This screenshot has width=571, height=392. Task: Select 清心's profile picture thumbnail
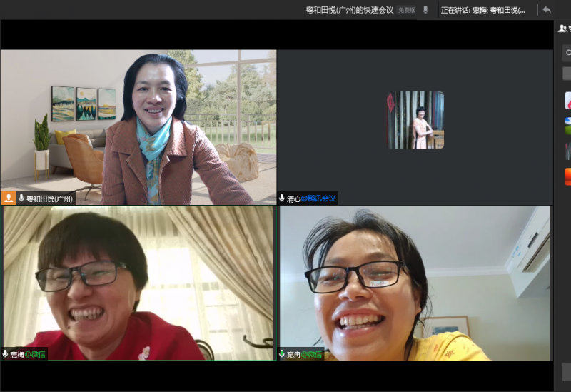point(415,120)
